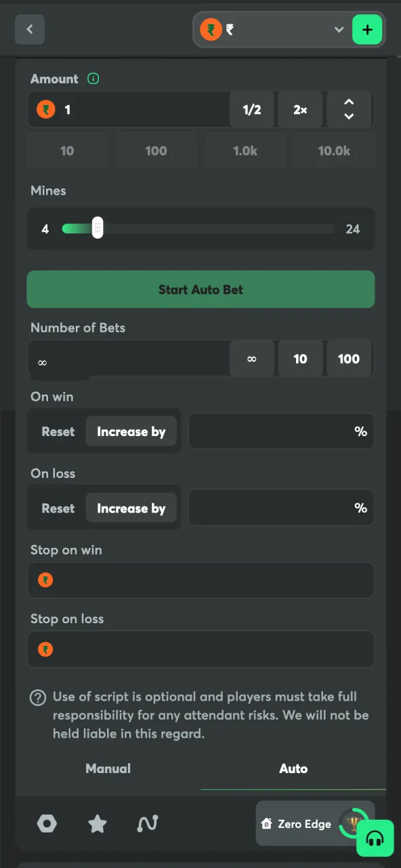Click inside the Stop on win input field
The width and height of the screenshot is (401, 868).
[200, 580]
